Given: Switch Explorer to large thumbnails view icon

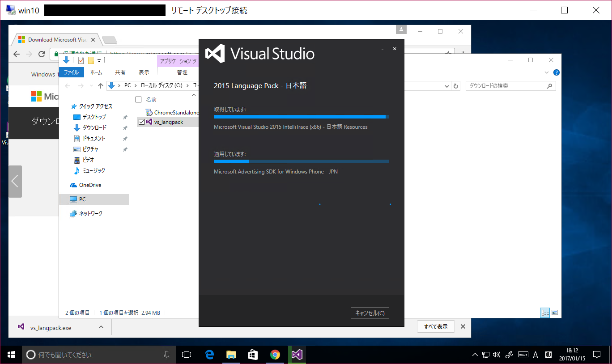Looking at the screenshot, I should 555,312.
